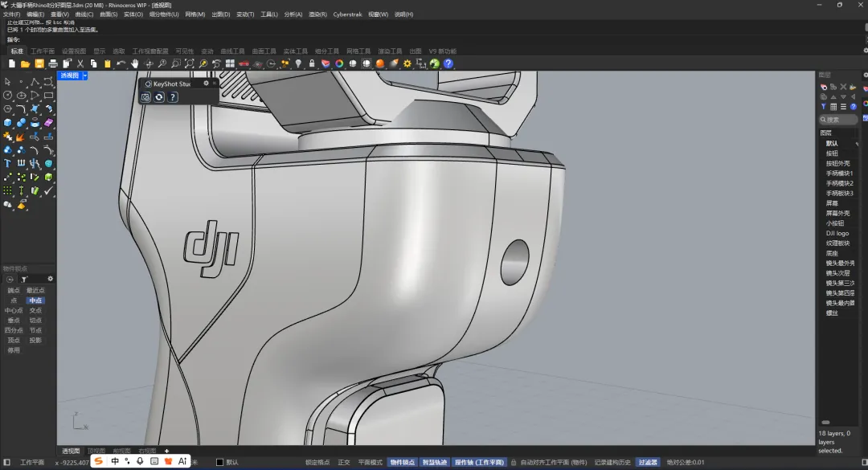Add a new viewport tab with plus button
This screenshot has width=868, height=470.
click(x=166, y=451)
